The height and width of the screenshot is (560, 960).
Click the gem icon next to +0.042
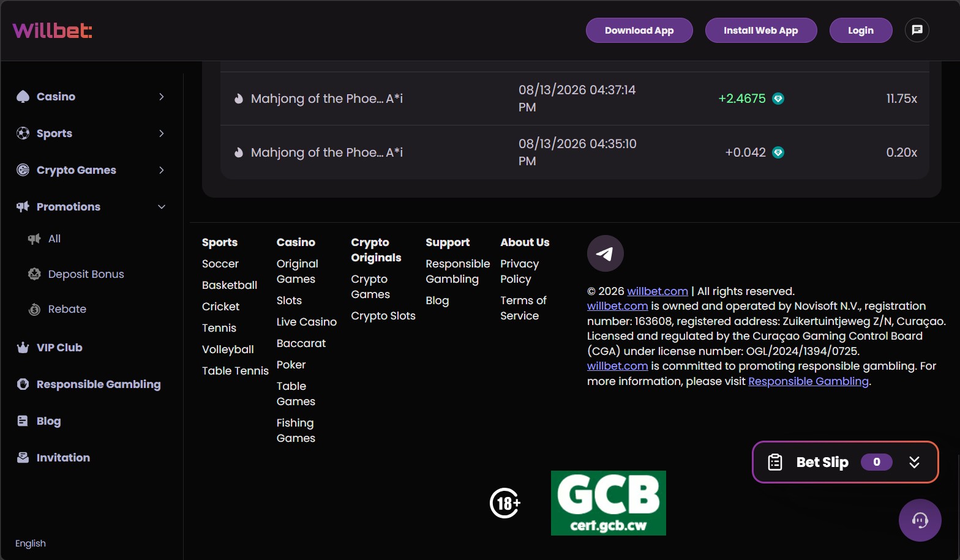coord(778,152)
